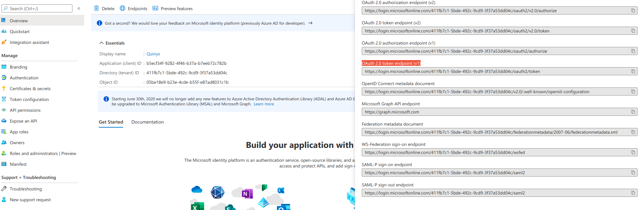
Task: Select the Microsoft Graph API endpoint field
Action: click(499, 112)
